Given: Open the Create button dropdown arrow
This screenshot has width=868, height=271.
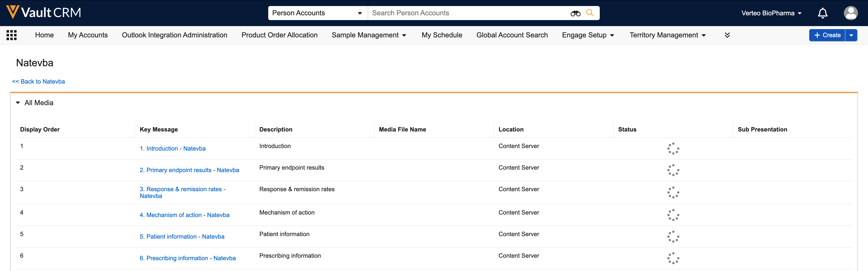Looking at the screenshot, I should [851, 35].
